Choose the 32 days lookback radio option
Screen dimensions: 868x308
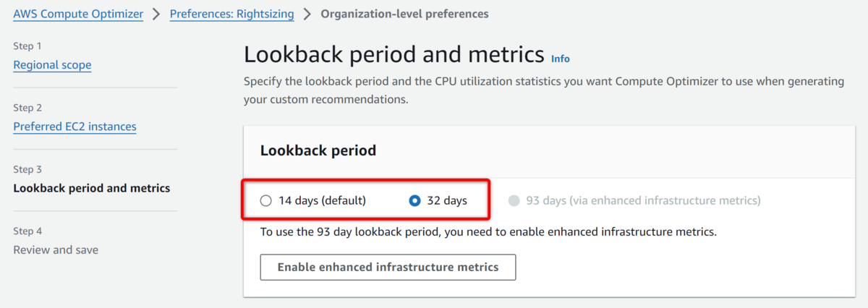pyautogui.click(x=414, y=200)
